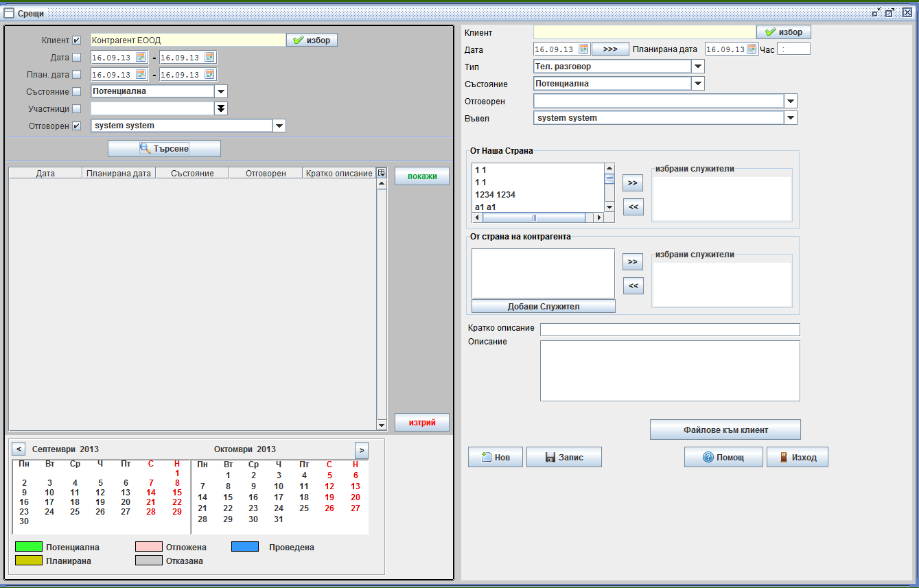Image resolution: width=919 pixels, height=588 pixels.
Task: Click the Час time input field
Action: click(793, 49)
